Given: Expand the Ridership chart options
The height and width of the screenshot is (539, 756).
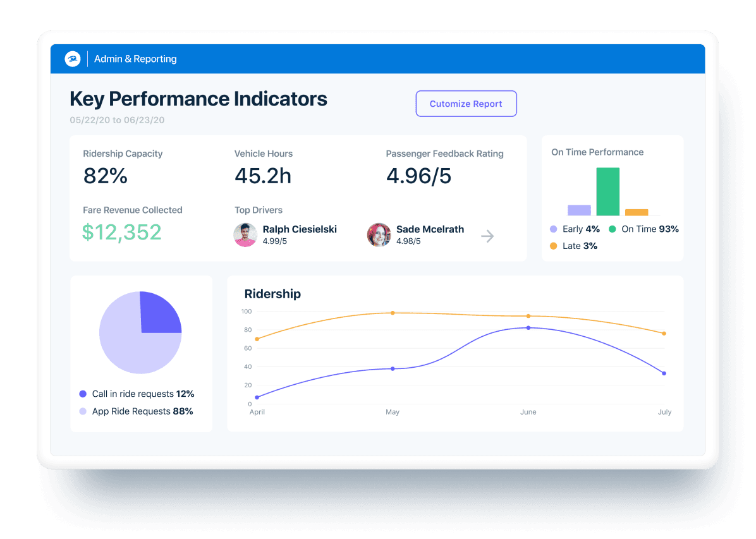Looking at the screenshot, I should coord(272,294).
